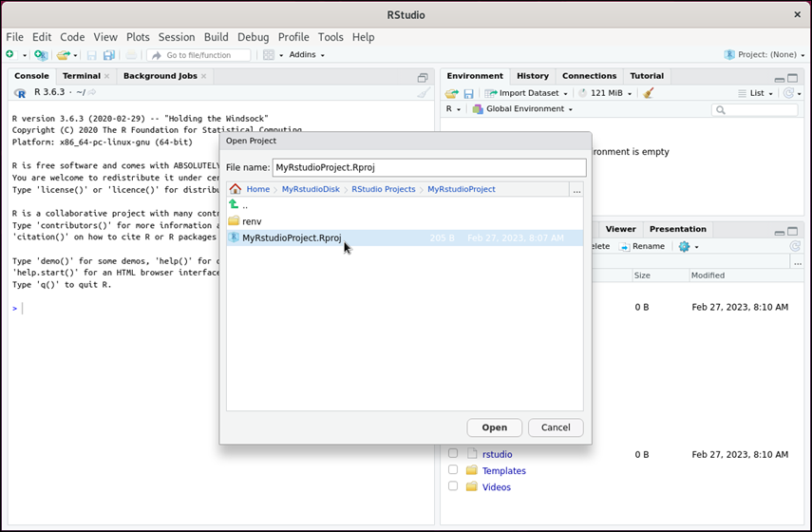Switch to the Viewer tab
Viewport: 812px width, 532px height.
pos(620,229)
